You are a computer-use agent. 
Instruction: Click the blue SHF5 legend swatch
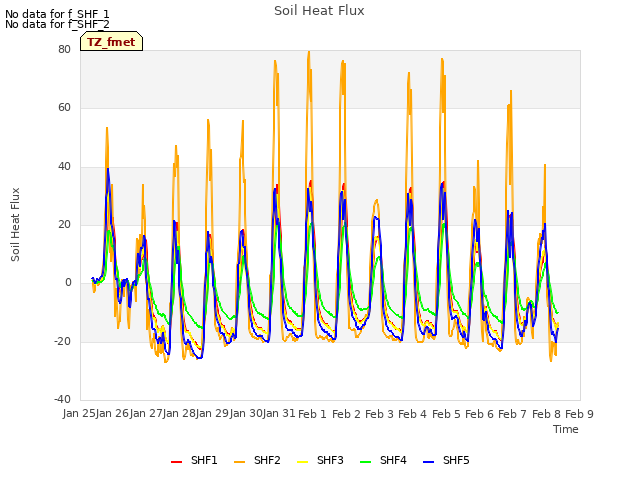pyautogui.click(x=429, y=462)
